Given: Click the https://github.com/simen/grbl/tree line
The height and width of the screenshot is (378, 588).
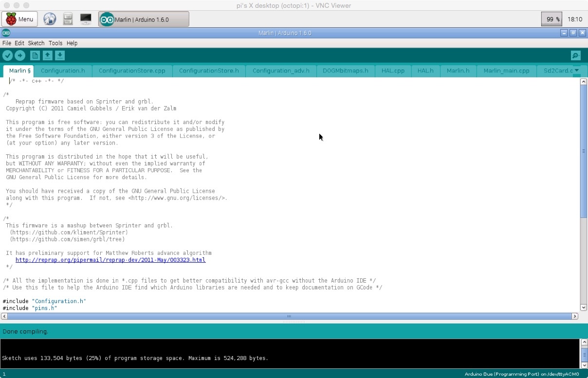Looking at the screenshot, I should (x=67, y=239).
